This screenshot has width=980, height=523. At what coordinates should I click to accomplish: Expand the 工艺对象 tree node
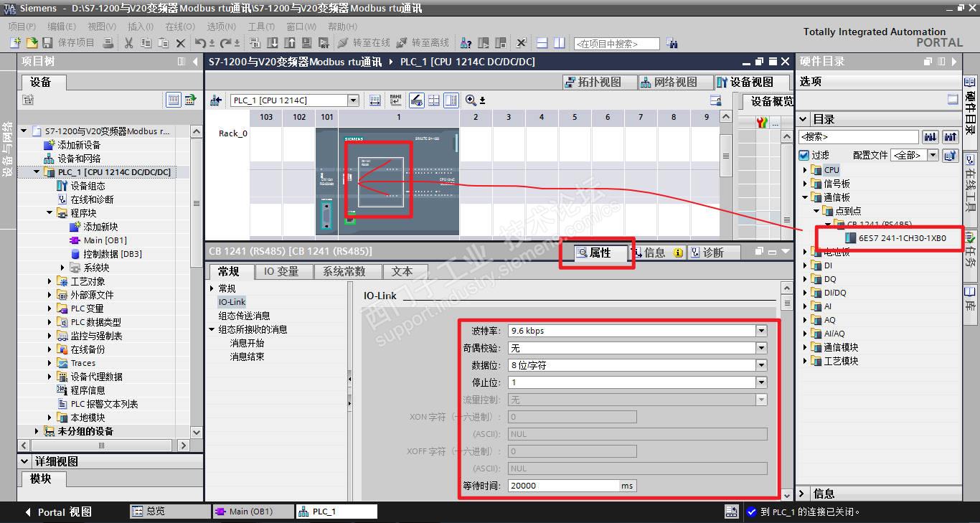point(50,281)
